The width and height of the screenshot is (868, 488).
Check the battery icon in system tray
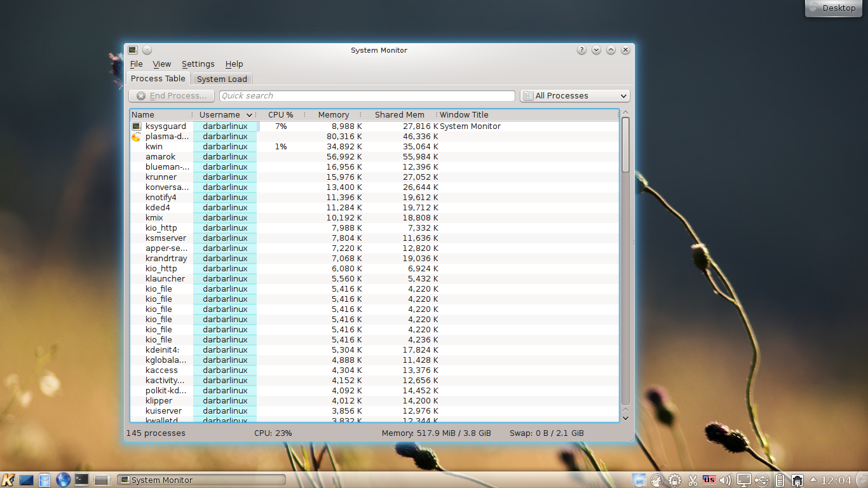click(x=780, y=480)
